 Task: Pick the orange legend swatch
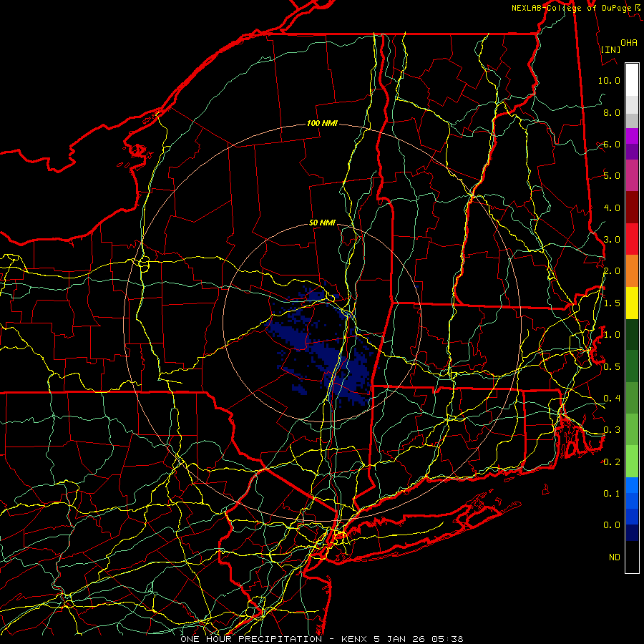point(632,270)
